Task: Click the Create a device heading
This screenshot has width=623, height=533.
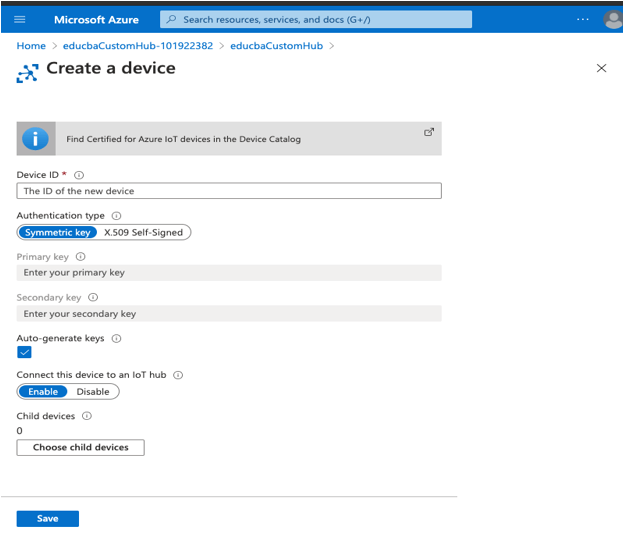Action: 111,68
